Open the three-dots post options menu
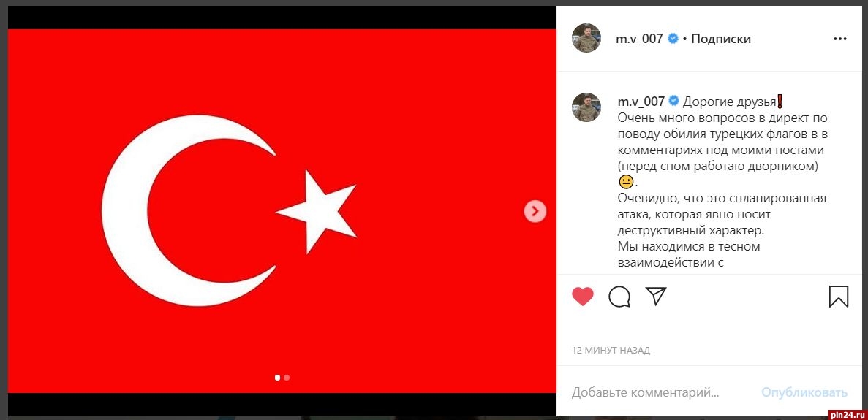 [x=839, y=39]
